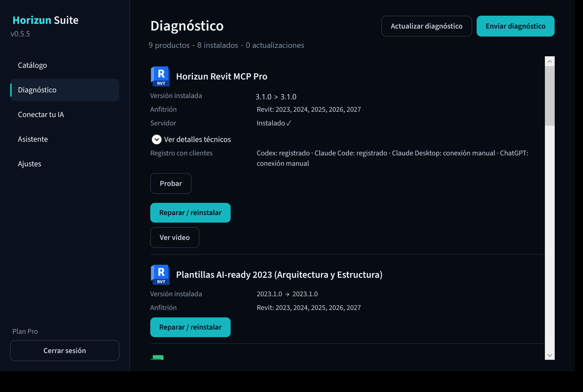
Task: Open the Asistente page
Action: tap(65, 139)
